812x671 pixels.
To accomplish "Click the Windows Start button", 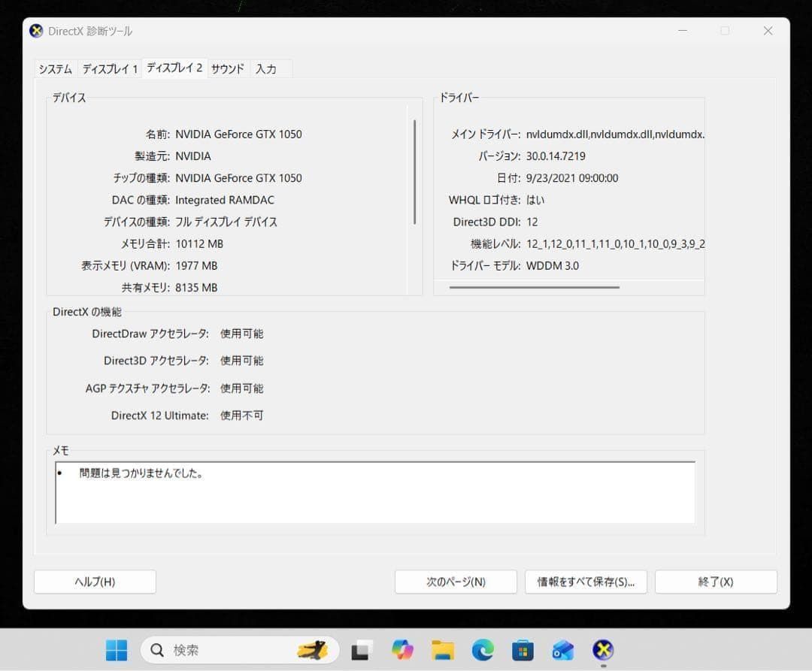I will (117, 650).
